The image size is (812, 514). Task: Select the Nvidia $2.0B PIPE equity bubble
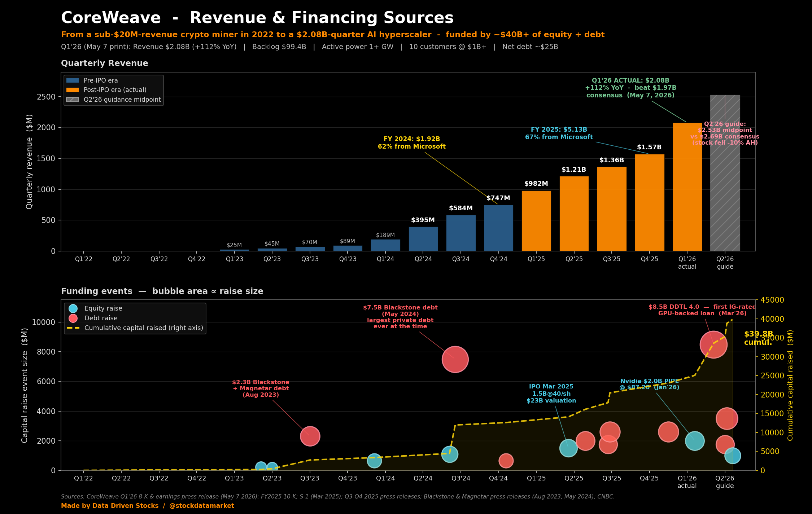click(x=695, y=441)
